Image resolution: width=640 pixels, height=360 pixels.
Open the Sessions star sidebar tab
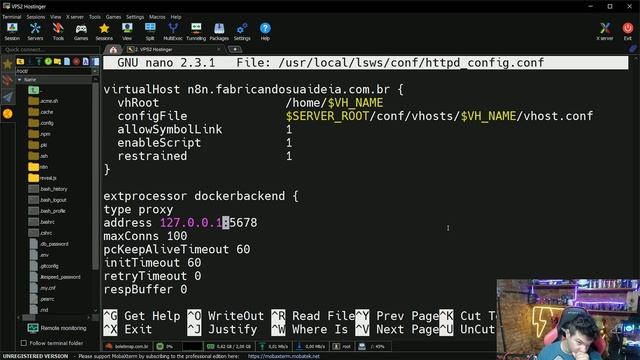(x=7, y=64)
